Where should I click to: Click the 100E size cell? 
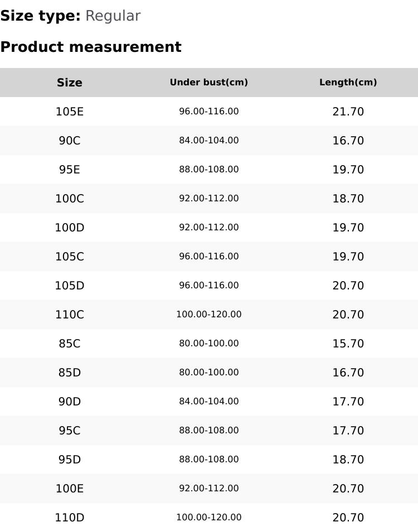coord(70,489)
